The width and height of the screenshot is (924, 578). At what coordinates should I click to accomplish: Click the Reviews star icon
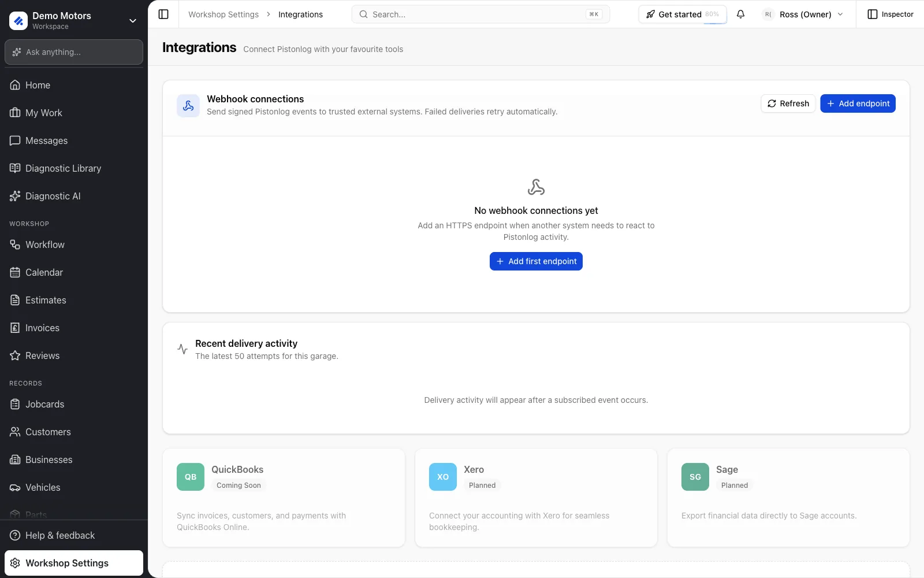click(15, 355)
